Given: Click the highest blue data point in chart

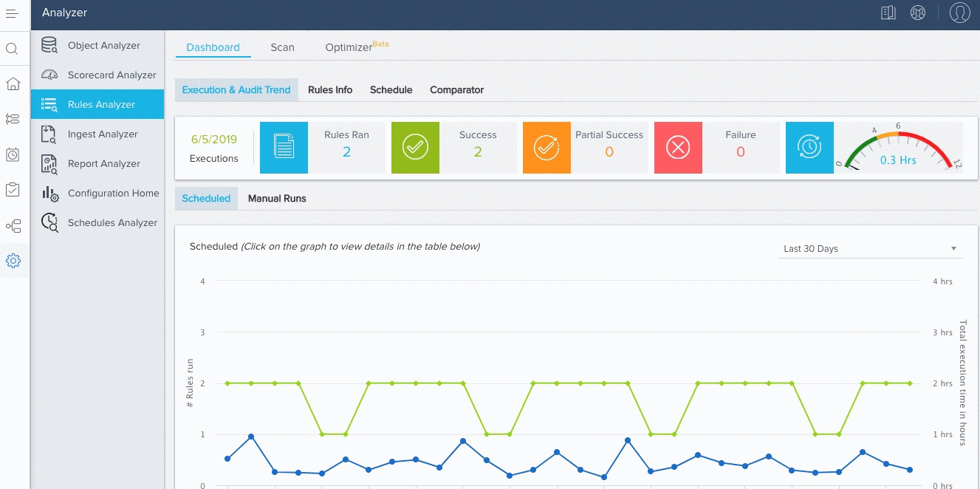Looking at the screenshot, I should coord(251,437).
